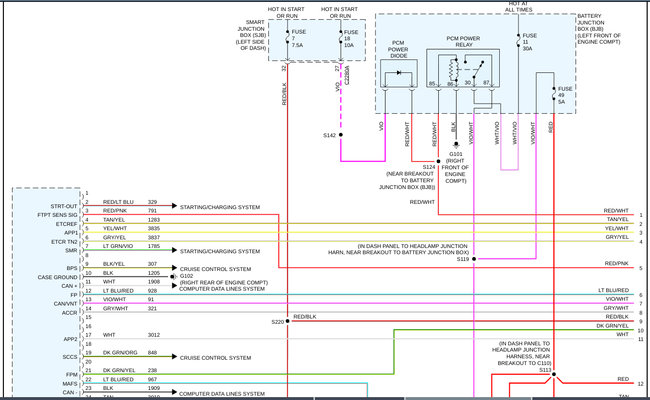Click the BATTERY JUNCTION BOX (BJB) label at top right
The height and width of the screenshot is (400, 650).
(599, 29)
